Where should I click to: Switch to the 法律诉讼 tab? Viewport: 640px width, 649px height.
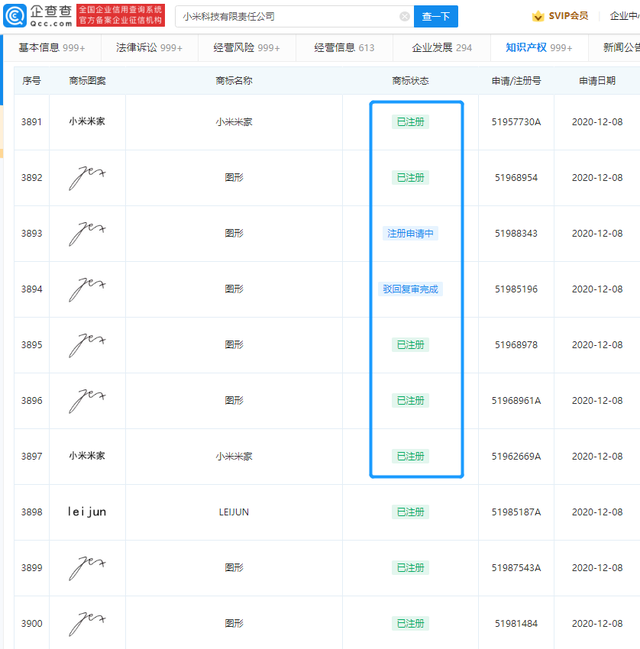point(149,48)
